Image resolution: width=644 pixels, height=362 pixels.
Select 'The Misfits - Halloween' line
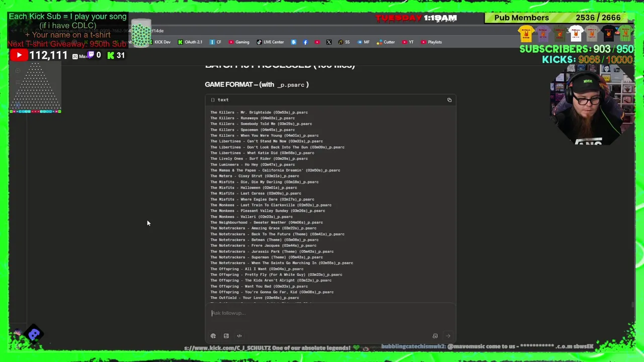[254, 188]
